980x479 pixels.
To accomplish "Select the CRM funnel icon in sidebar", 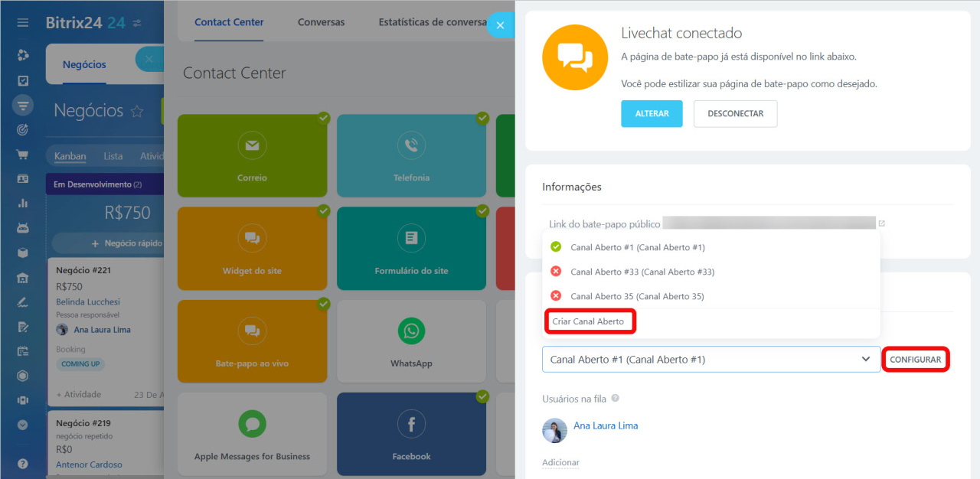I will pos(23,106).
